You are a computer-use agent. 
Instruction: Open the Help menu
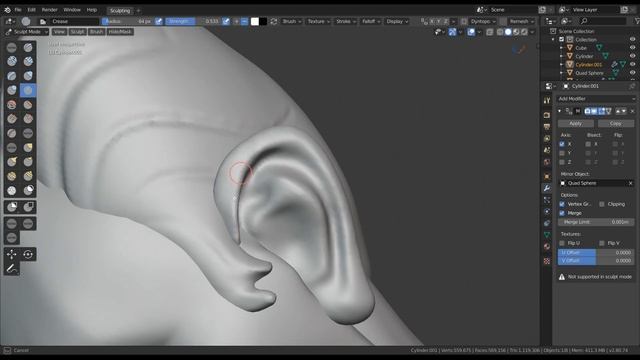[x=92, y=10]
